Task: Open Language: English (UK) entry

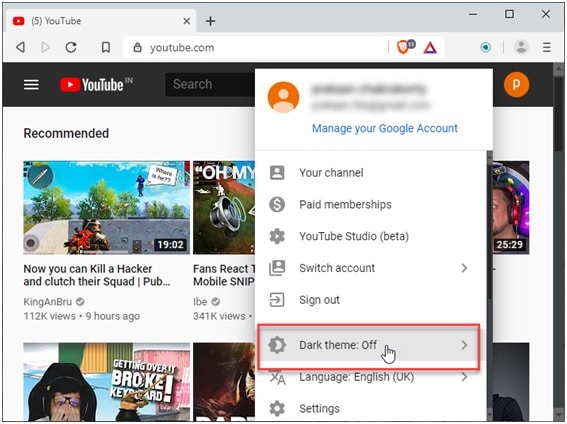Action: pyautogui.click(x=371, y=377)
